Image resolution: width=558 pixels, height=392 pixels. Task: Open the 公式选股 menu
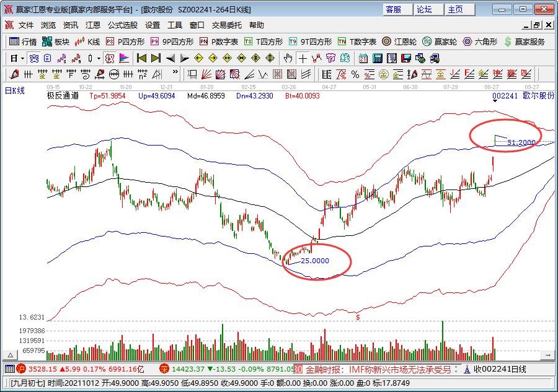coord(123,25)
